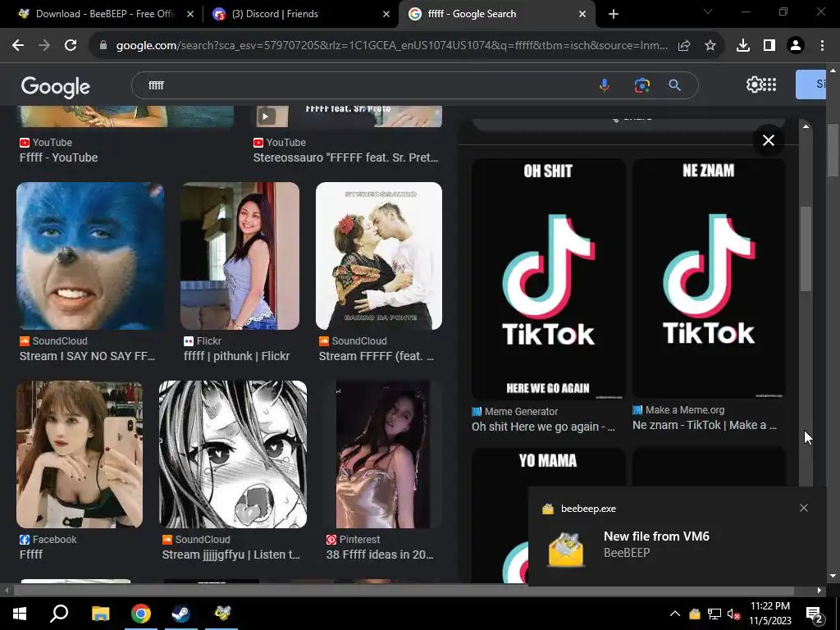Click the Google logo
The height and width of the screenshot is (630, 840).
point(56,86)
